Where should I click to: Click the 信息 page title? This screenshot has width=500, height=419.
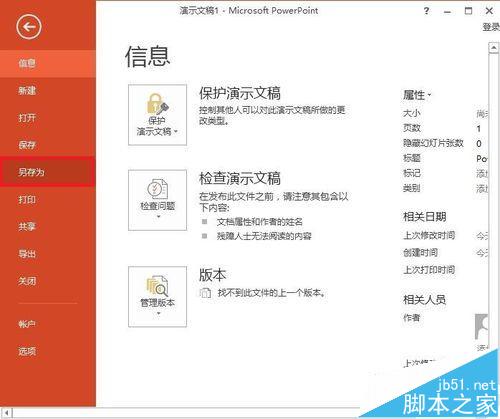[148, 57]
